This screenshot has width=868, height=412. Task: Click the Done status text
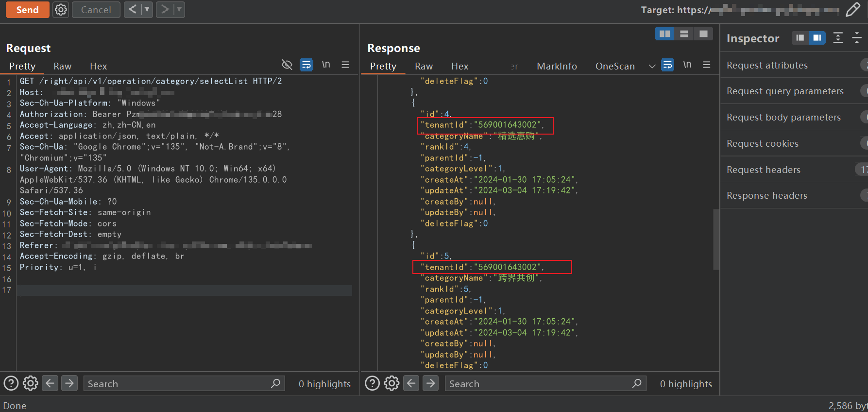[15, 406]
